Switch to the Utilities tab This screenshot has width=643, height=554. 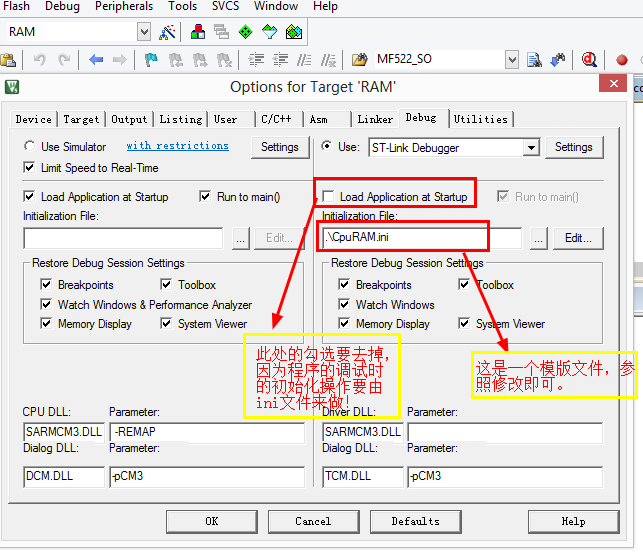click(481, 119)
